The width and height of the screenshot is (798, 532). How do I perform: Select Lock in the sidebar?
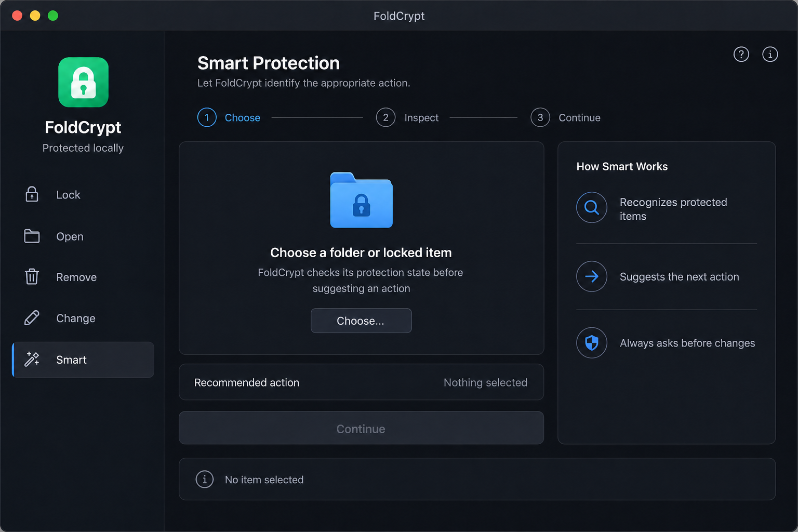83,194
